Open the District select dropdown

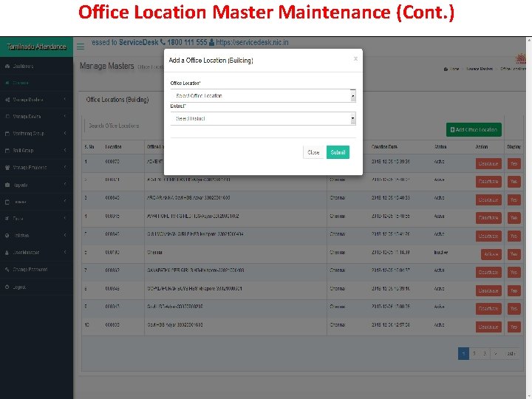point(263,119)
